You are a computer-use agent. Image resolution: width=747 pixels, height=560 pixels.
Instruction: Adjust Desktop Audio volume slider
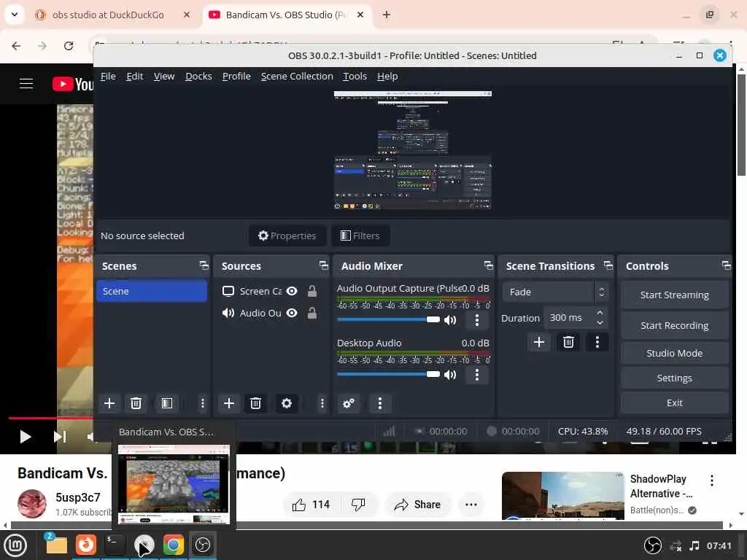[388, 374]
